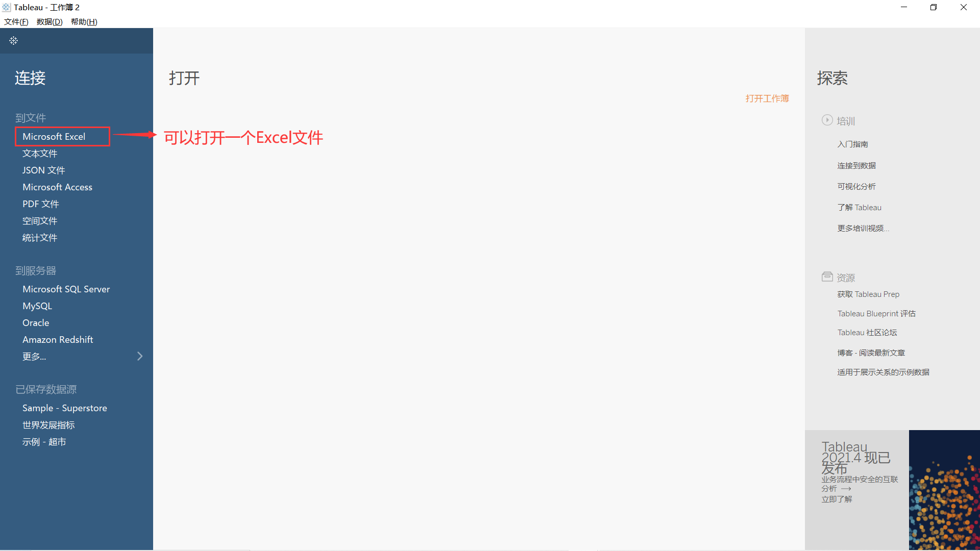The width and height of the screenshot is (980, 551).
Task: Open the PDF 文件 connector icon
Action: pyautogui.click(x=40, y=203)
